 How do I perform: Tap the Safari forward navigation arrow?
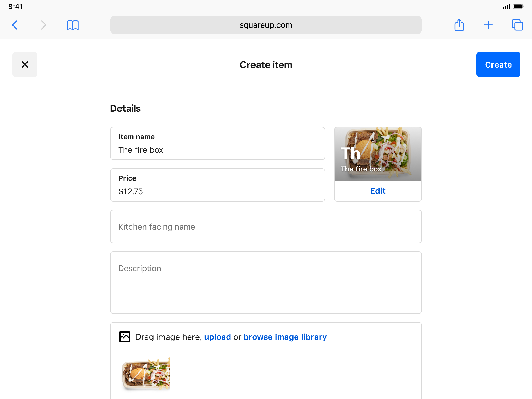[x=43, y=25]
